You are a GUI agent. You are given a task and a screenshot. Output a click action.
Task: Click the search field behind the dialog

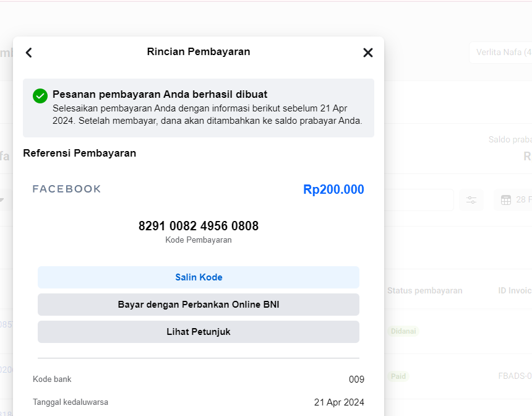(419, 200)
